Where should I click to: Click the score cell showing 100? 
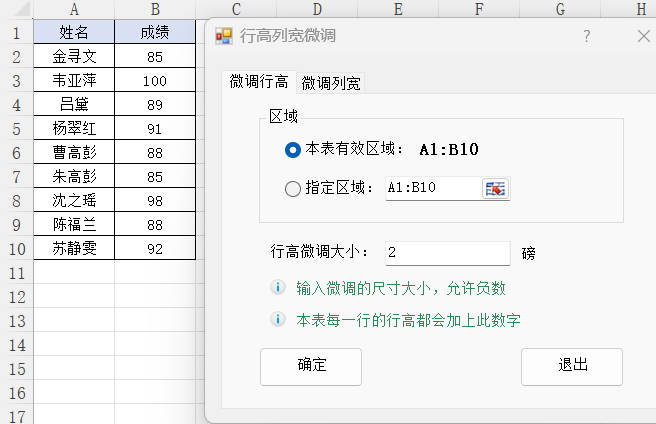point(154,81)
